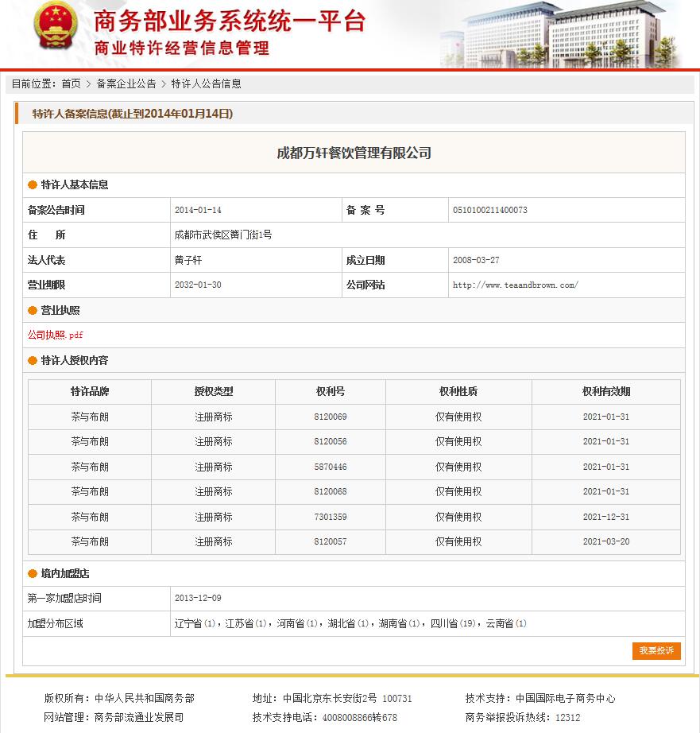Viewport: 700px width, 733px height.
Task: Select trademark number 7301359 row cell
Action: [330, 517]
